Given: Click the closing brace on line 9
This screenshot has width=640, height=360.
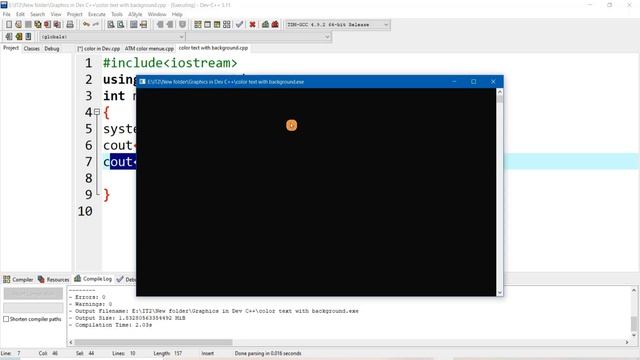Looking at the screenshot, I should pos(107,195).
